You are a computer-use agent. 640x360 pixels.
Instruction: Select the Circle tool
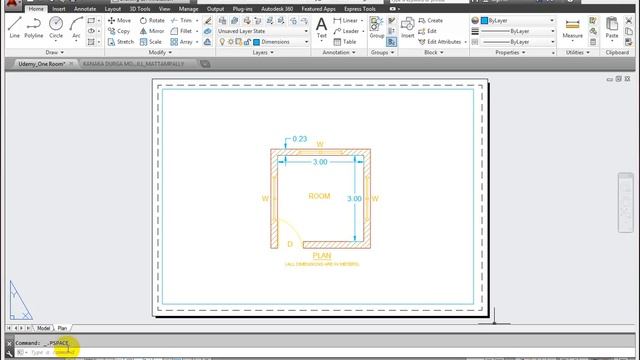56,28
